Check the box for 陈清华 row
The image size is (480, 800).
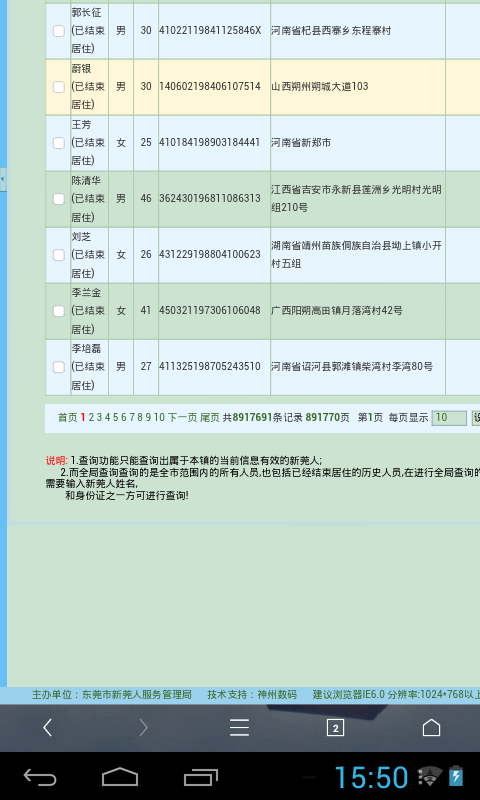(x=59, y=199)
